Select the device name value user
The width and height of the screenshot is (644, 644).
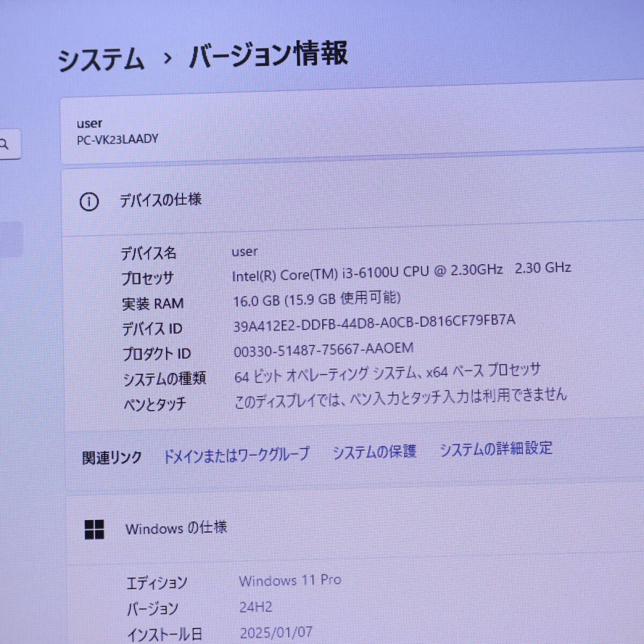coord(245,251)
